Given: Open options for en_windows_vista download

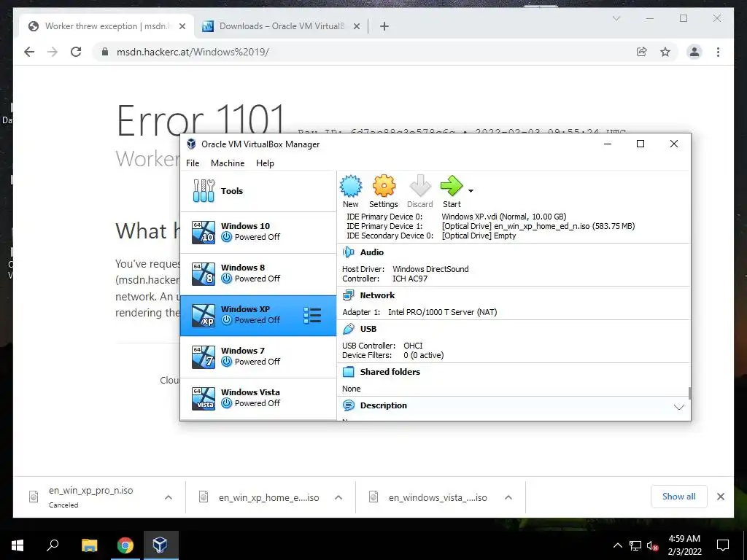Looking at the screenshot, I should point(508,497).
